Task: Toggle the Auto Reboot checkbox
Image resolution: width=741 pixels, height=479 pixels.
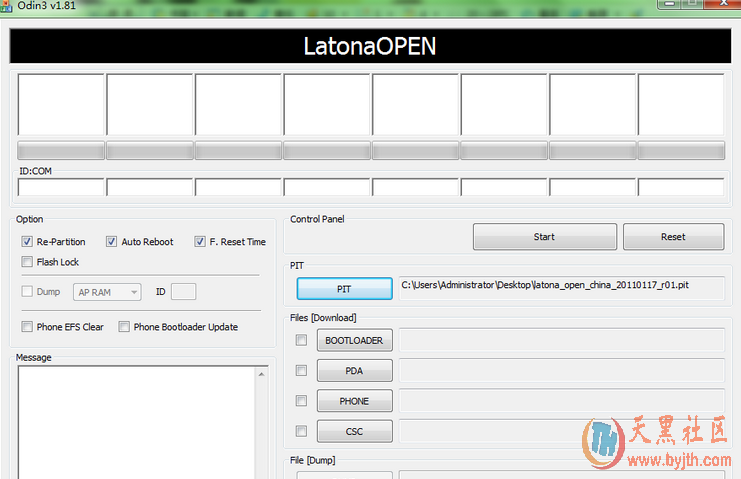Action: click(112, 242)
